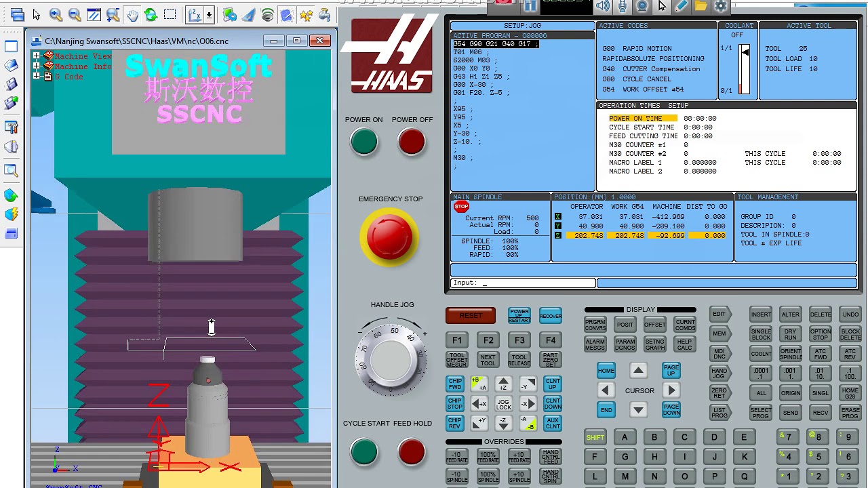The image size is (868, 488).
Task: Select the pan hand tool
Action: [x=132, y=14]
